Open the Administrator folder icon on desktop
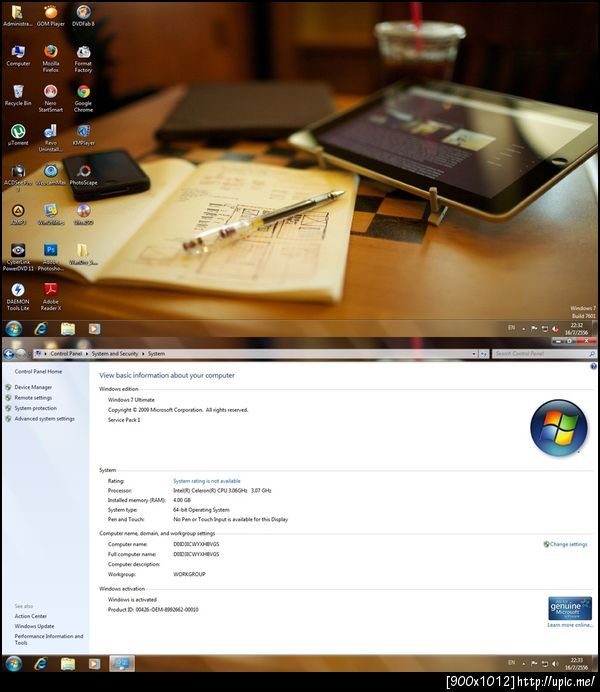 pos(18,16)
